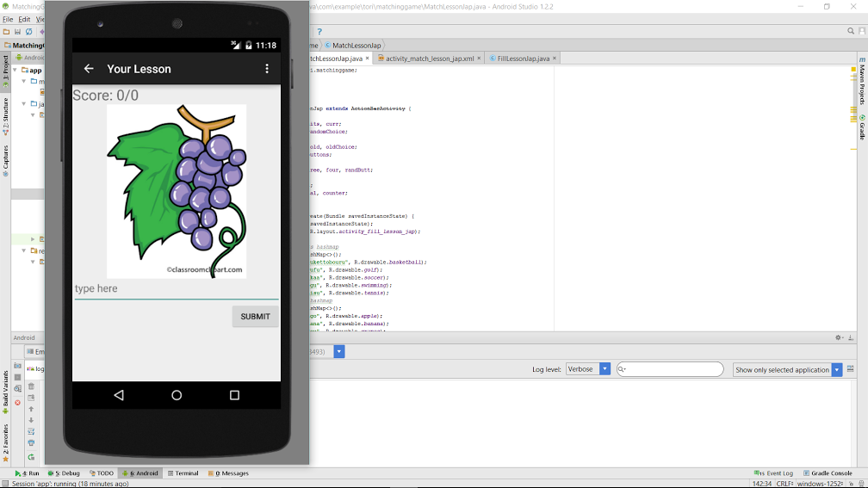
Task: Open the 5: Debug tool window
Action: point(64,473)
